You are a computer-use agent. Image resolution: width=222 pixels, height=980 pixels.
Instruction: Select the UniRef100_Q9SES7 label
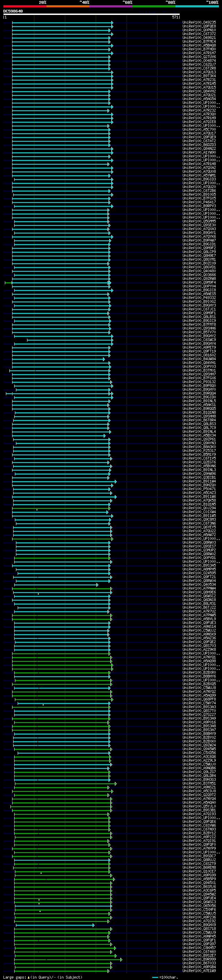pos(199,546)
